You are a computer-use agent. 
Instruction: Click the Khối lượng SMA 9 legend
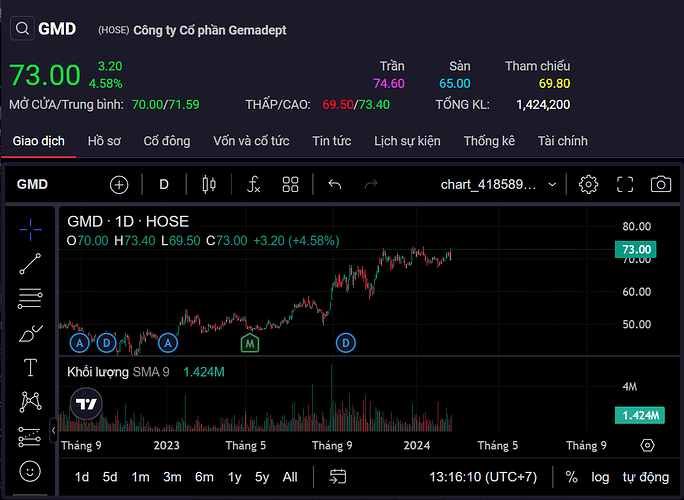click(118, 372)
